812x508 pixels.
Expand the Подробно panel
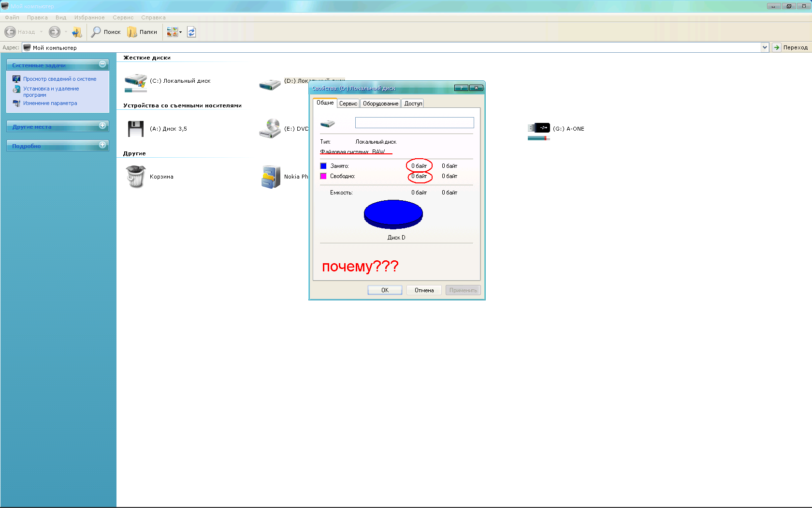[102, 145]
